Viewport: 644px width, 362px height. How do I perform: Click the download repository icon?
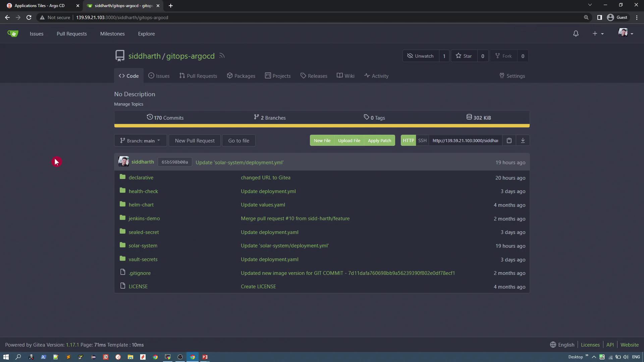[x=523, y=140]
